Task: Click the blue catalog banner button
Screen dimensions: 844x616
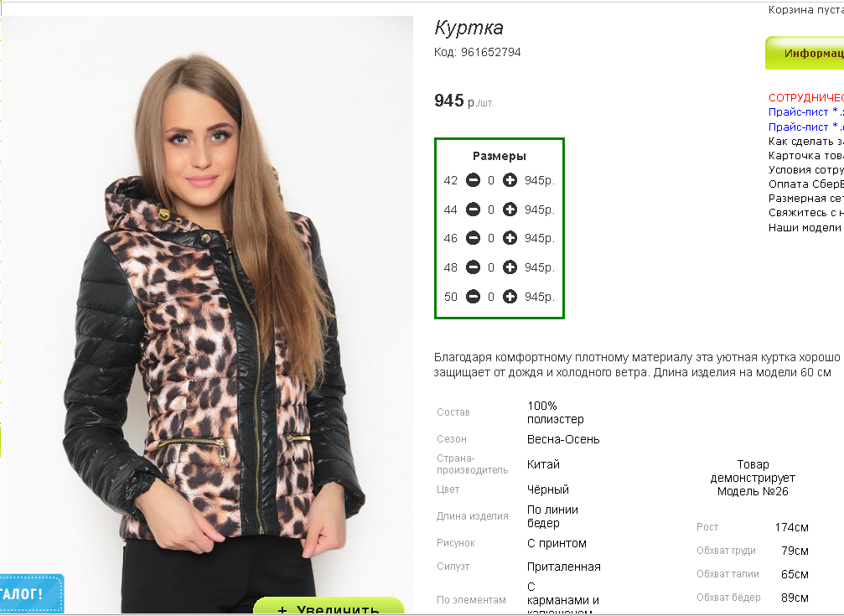Action: (x=31, y=594)
